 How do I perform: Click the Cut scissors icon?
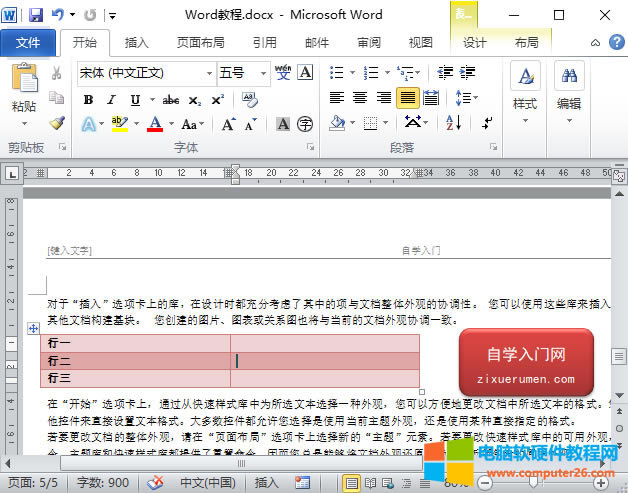point(56,73)
